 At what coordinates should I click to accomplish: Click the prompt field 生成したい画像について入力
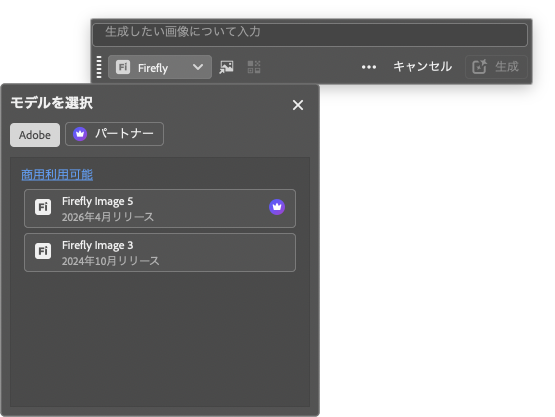pos(310,35)
